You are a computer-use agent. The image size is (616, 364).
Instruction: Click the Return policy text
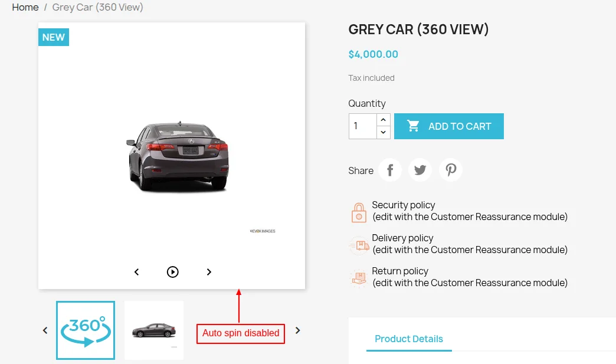point(470,277)
